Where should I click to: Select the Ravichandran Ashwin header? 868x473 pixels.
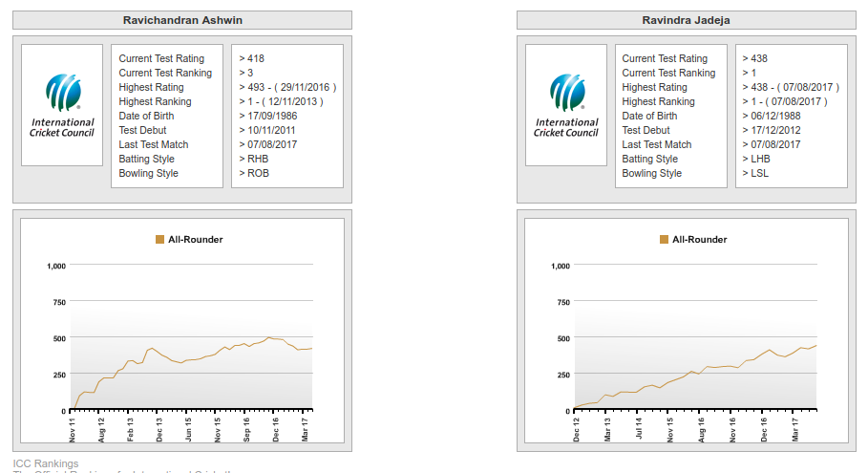(x=182, y=20)
